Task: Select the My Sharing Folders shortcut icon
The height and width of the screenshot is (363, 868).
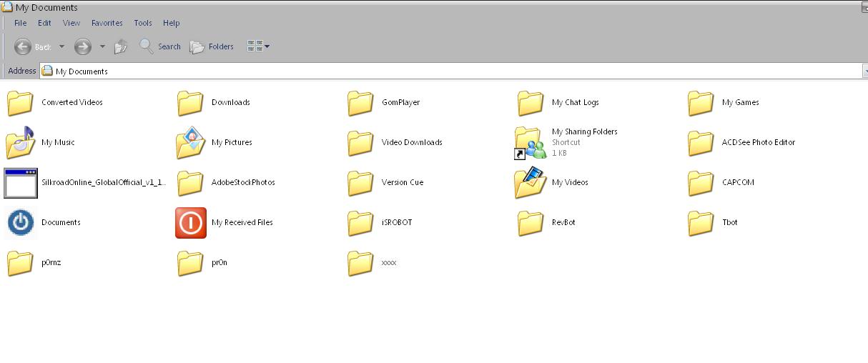Action: pyautogui.click(x=530, y=142)
